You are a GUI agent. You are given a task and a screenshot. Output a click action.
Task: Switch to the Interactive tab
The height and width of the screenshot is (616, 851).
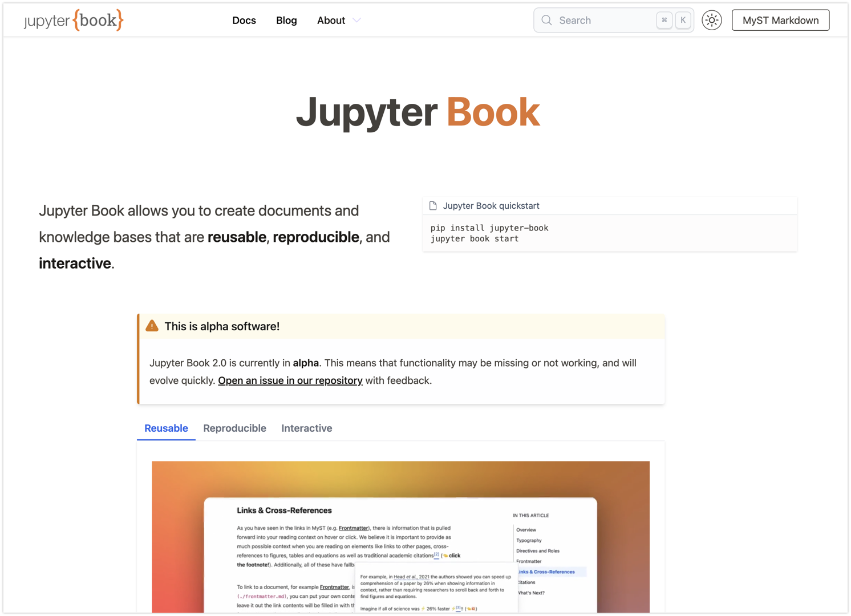pyautogui.click(x=307, y=428)
